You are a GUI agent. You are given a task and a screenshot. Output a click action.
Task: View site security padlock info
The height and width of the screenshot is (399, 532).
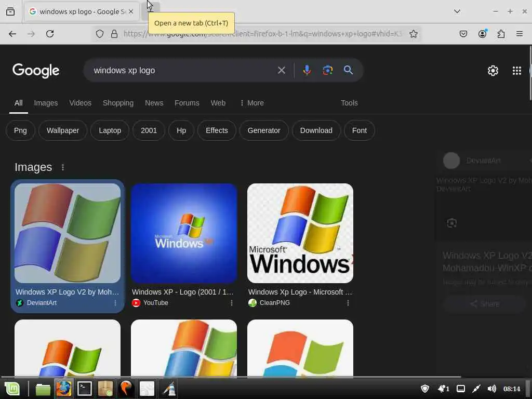114,34
